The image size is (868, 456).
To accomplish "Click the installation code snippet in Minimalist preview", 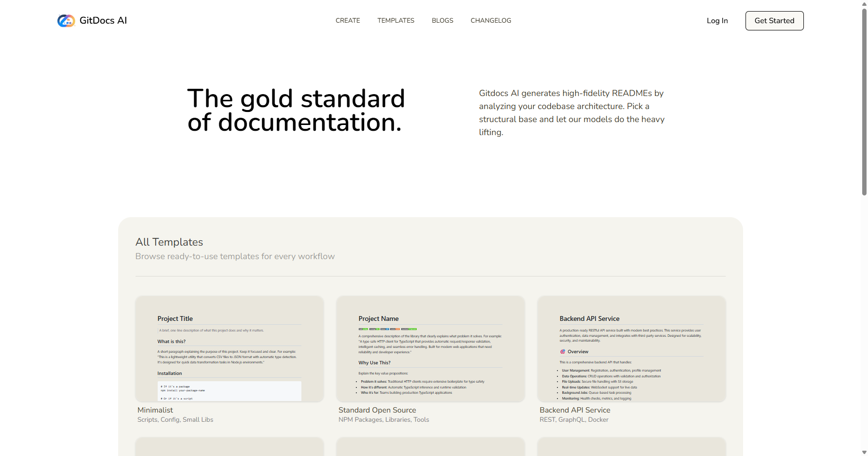I will pos(230,391).
